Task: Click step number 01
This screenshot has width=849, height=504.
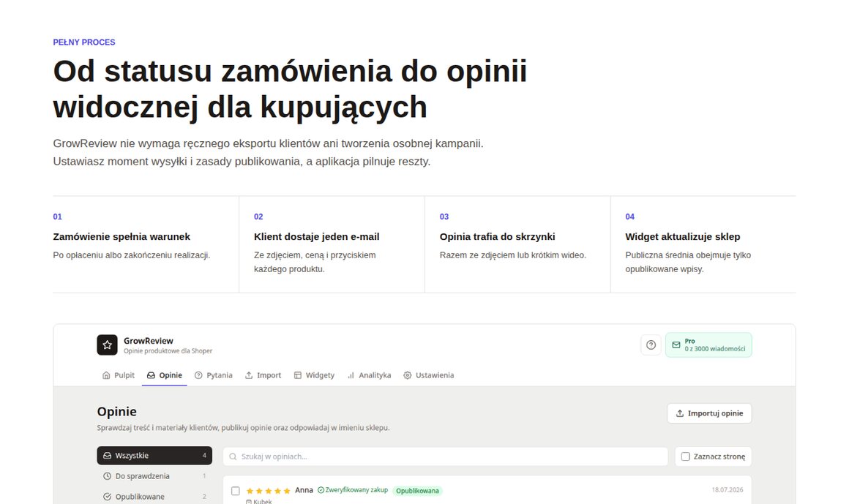Action: click(x=57, y=217)
